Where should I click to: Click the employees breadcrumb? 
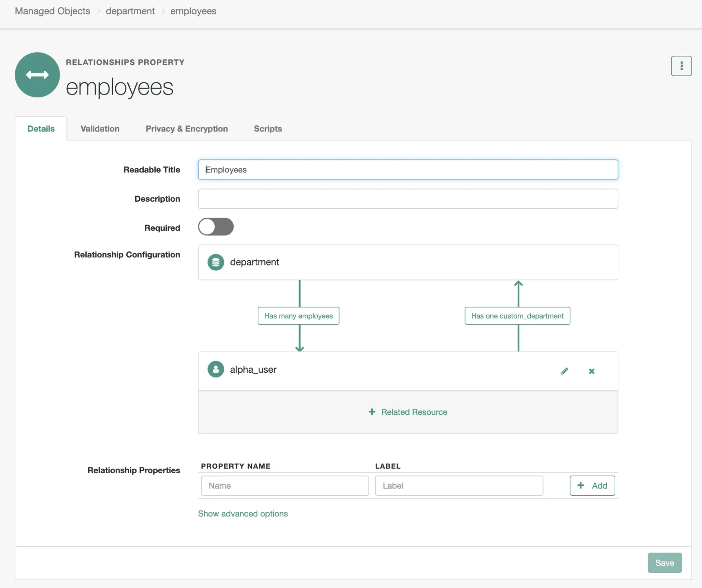tap(193, 11)
